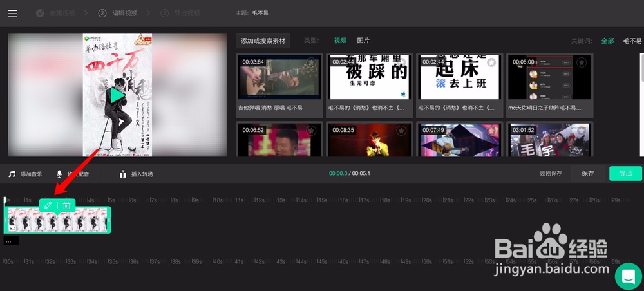
Task: Open the hamburger menu
Action: (13, 13)
